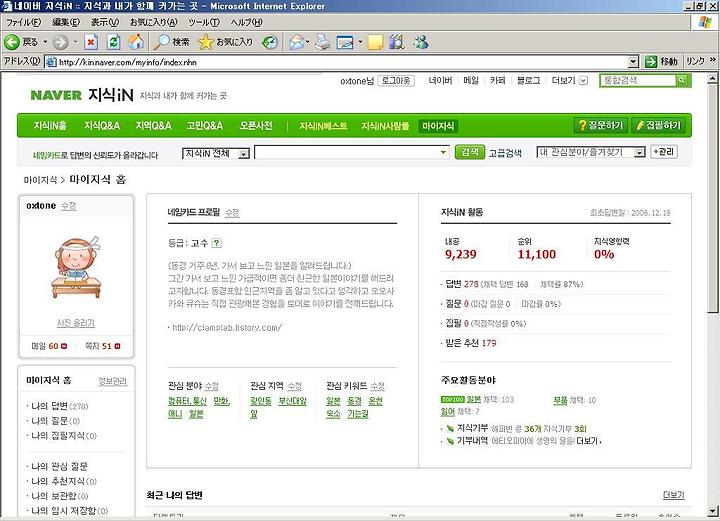Click the TOP100 badge beside 일본

(x=452, y=399)
